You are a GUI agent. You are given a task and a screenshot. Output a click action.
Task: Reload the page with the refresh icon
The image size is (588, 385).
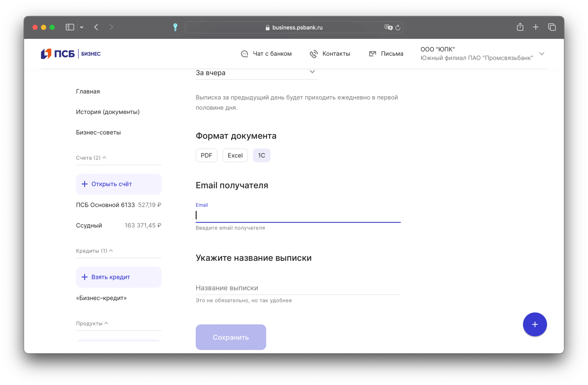(398, 27)
